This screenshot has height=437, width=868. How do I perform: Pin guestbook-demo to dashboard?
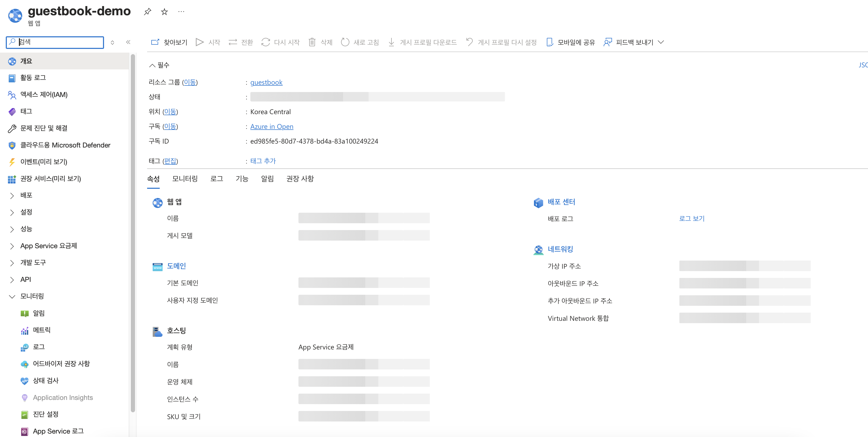pyautogui.click(x=147, y=12)
